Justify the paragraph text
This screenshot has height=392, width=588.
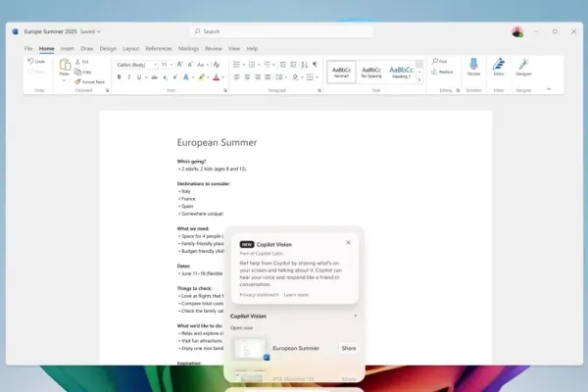[x=268, y=77]
